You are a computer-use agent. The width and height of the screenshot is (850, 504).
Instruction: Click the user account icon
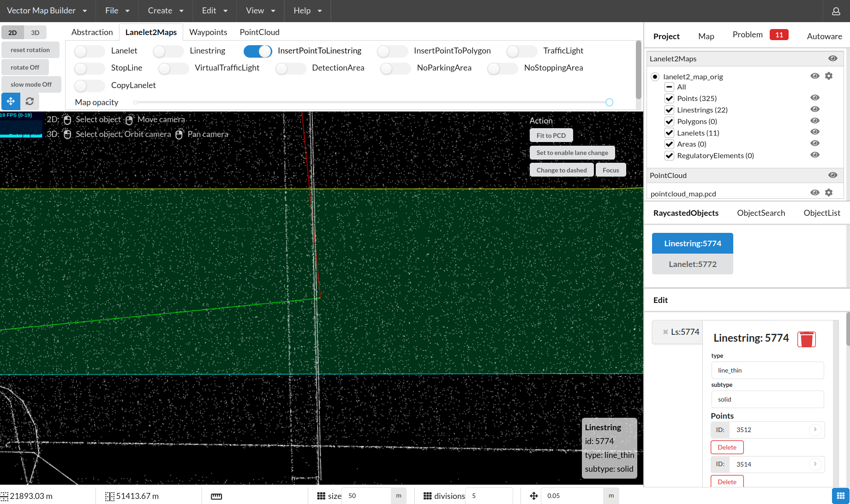point(836,11)
